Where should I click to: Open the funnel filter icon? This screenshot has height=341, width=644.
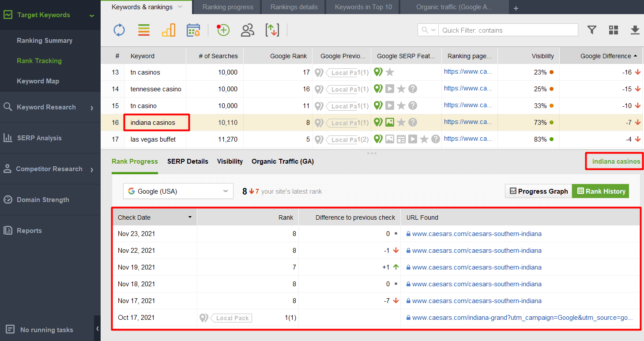tap(592, 30)
